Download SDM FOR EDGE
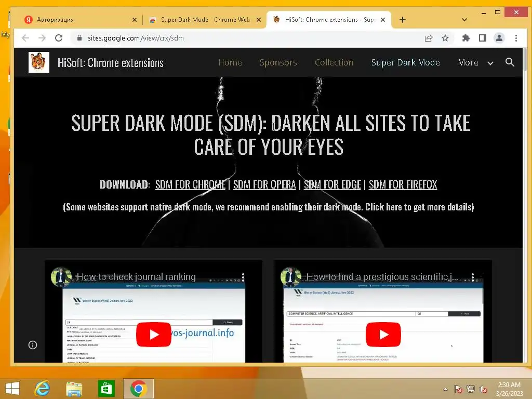 click(x=332, y=184)
